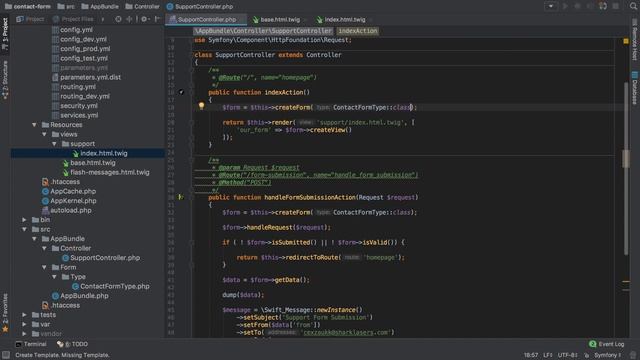
Task: Click the Xdebug listen connections icon
Action: tap(603, 6)
